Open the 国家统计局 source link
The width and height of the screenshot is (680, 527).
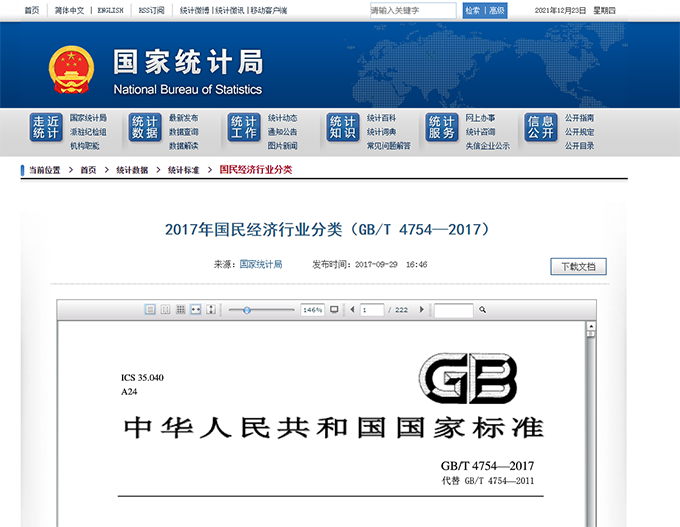click(x=261, y=264)
